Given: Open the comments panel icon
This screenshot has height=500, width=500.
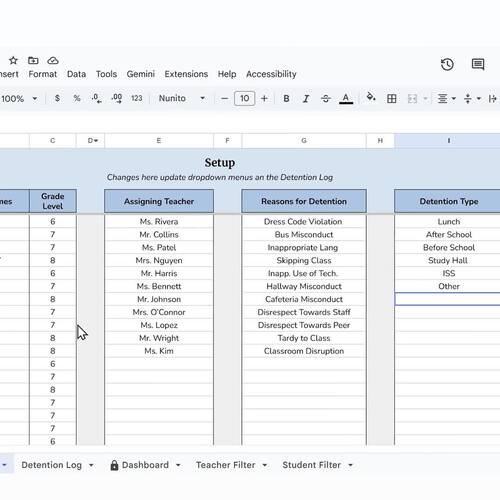Looking at the screenshot, I should tap(478, 64).
